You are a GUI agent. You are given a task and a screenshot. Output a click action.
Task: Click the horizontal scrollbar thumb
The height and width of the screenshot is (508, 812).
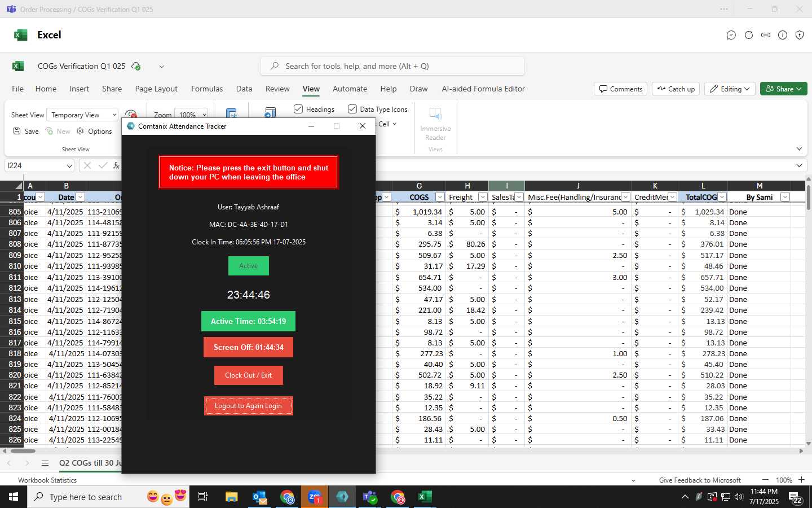(23, 450)
